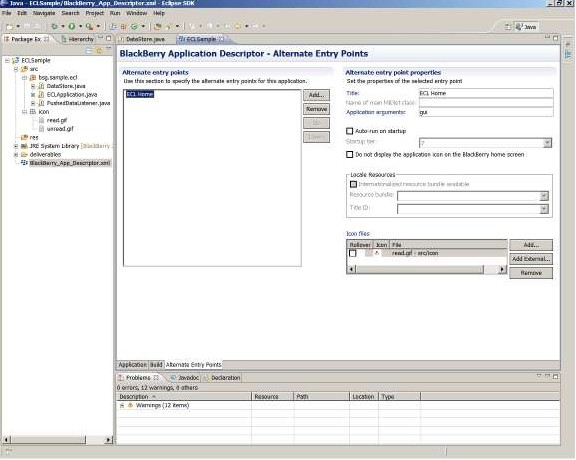The width and height of the screenshot is (576, 460).
Task: Click Remove beside alternate entry points list
Action: [x=316, y=109]
